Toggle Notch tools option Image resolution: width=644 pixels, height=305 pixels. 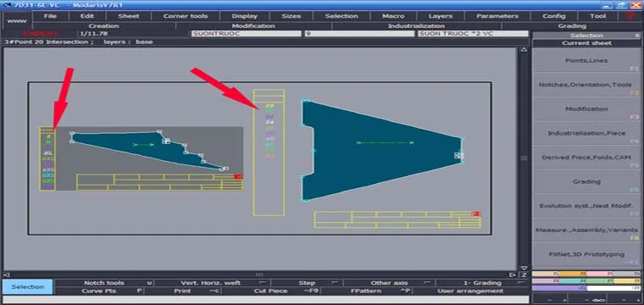point(104,283)
